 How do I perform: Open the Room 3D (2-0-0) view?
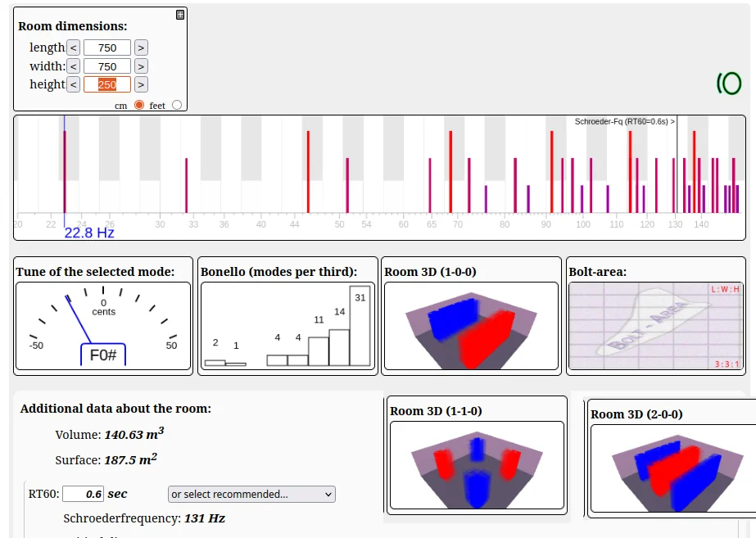673,468
